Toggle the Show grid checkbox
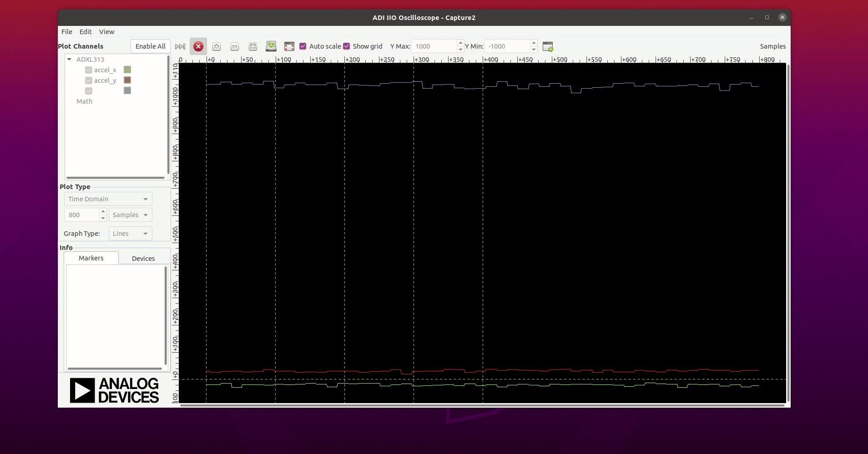This screenshot has width=868, height=454. [347, 46]
